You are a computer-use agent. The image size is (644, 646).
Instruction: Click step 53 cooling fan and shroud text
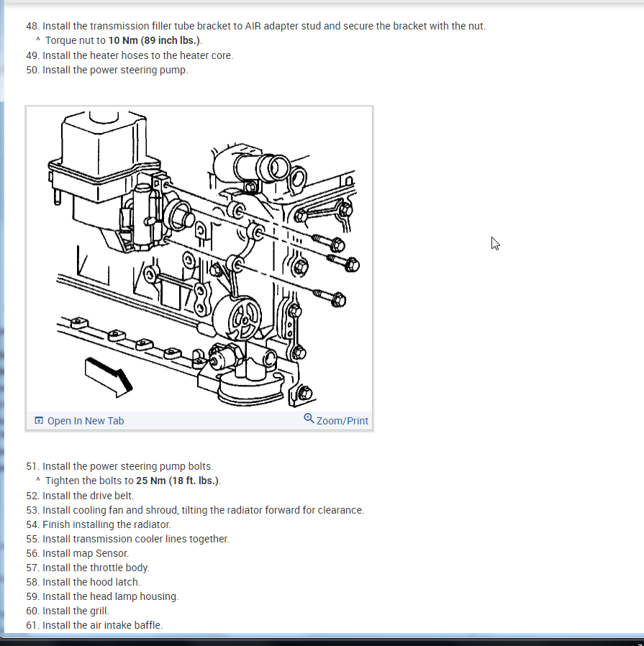tap(195, 510)
